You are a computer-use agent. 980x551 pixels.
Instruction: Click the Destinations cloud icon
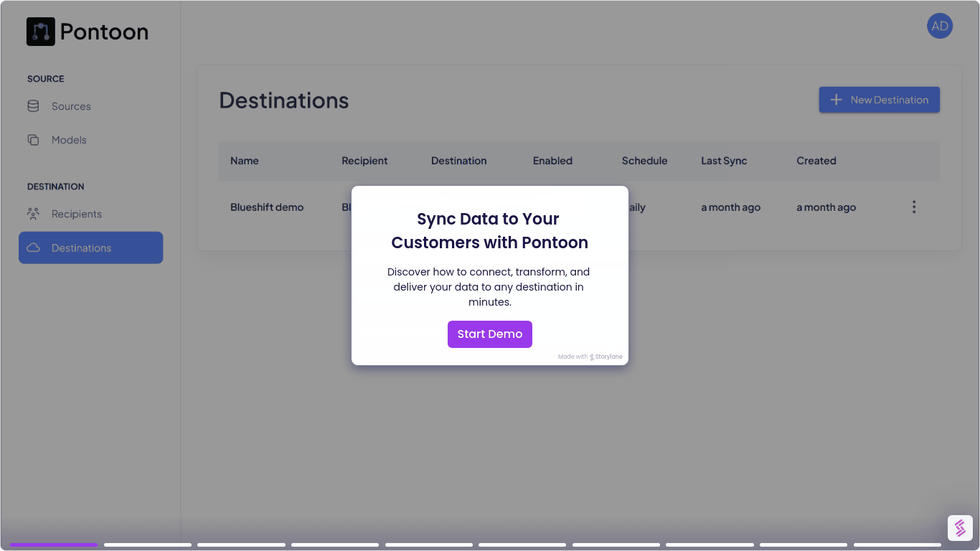[x=33, y=248]
